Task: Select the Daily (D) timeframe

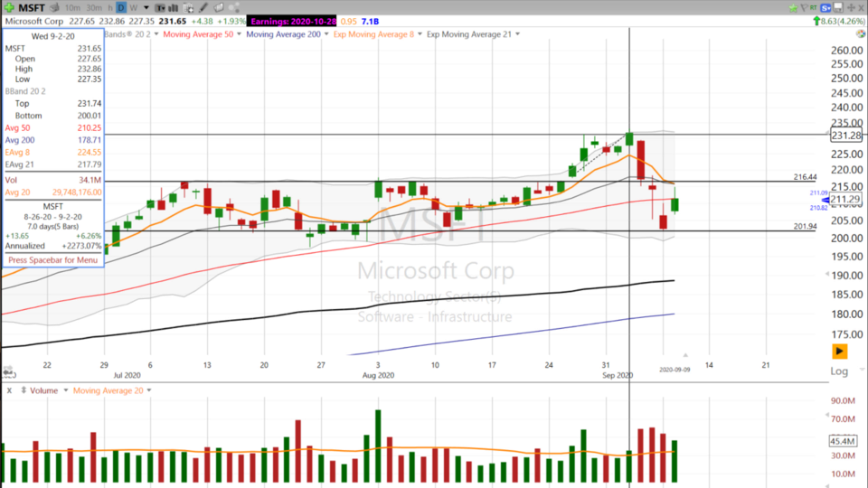Action: tap(119, 6)
